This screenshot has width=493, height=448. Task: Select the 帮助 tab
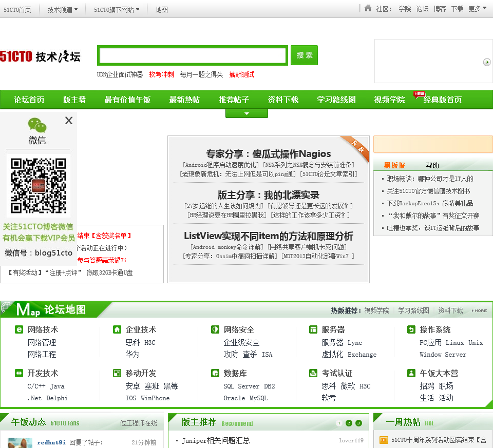coord(432,165)
